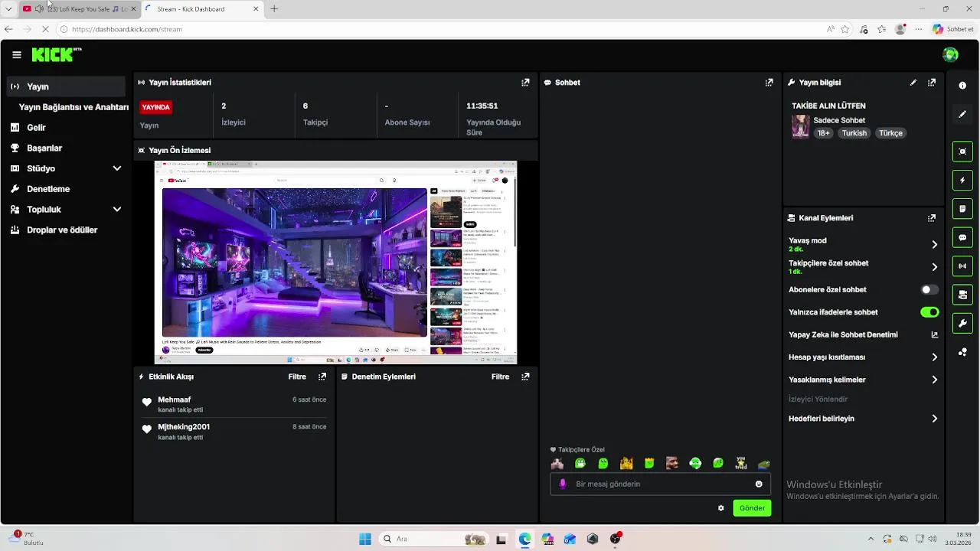
Task: Open Yasaklanmış kelimeler settings chevron
Action: (x=934, y=380)
